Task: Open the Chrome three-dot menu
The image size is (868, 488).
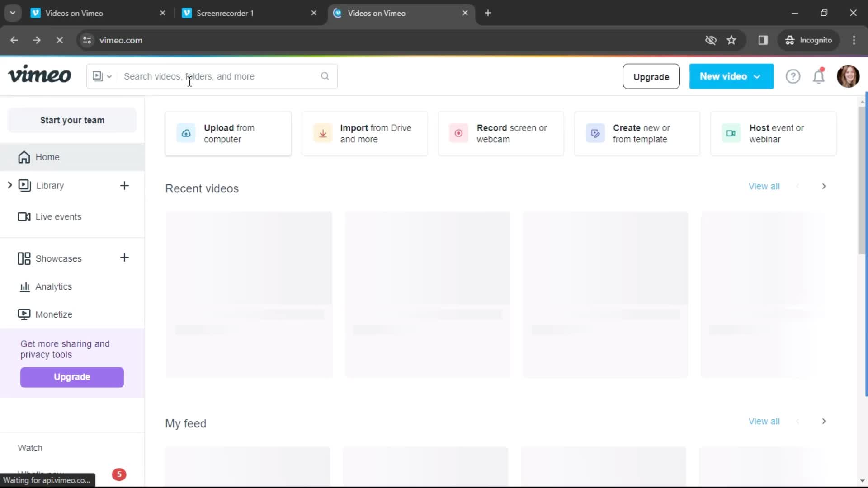Action: coord(854,40)
